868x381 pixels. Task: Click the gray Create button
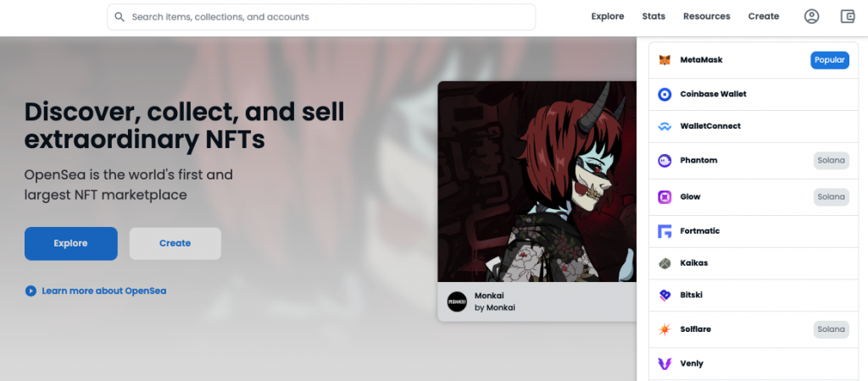[175, 243]
